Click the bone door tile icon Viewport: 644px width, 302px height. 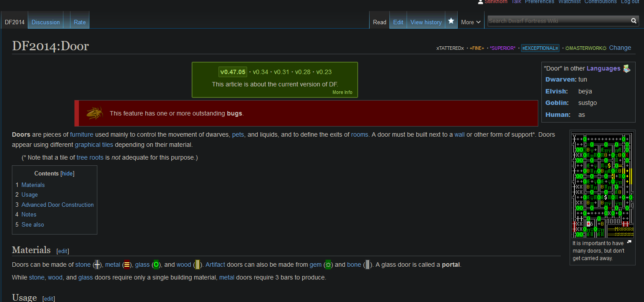367,265
